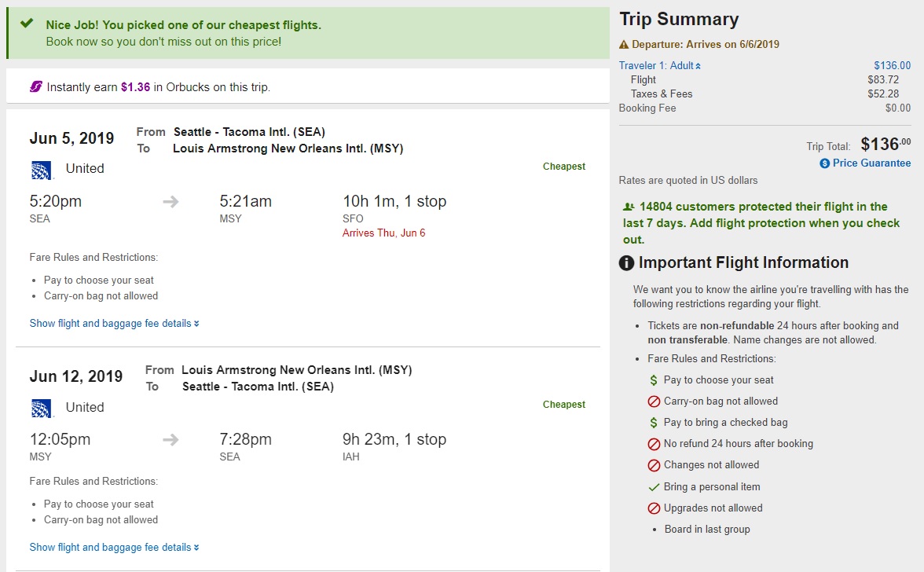This screenshot has width=924, height=572.
Task: Click the Upgrades not allowed prohibited icon
Action: pyautogui.click(x=654, y=508)
